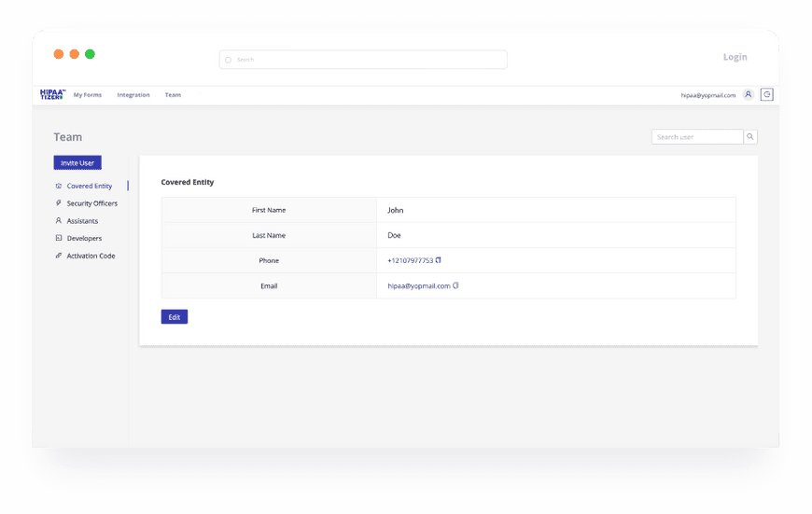Click the Last Name value Doe
Viewport: 812px width, 514px height.
point(394,235)
